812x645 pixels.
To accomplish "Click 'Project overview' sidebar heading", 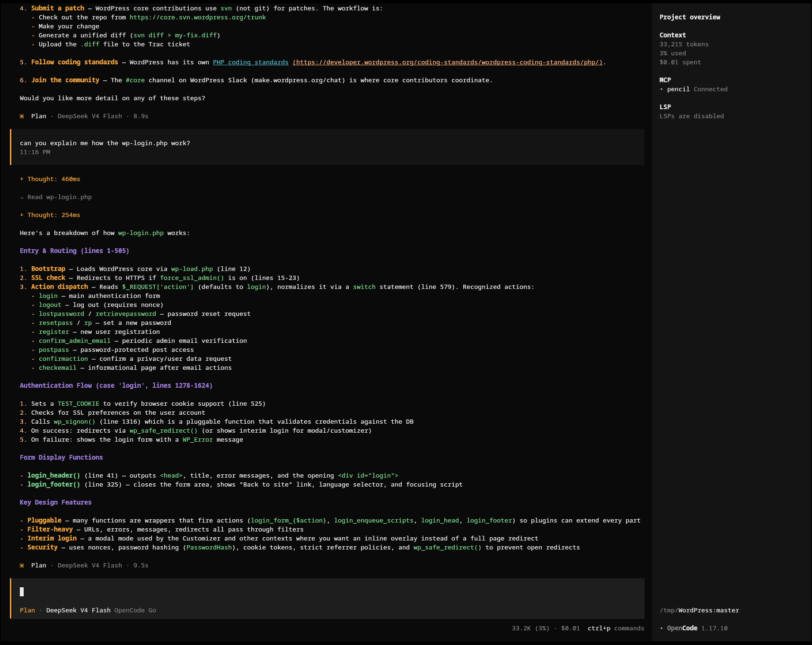I will (x=690, y=17).
